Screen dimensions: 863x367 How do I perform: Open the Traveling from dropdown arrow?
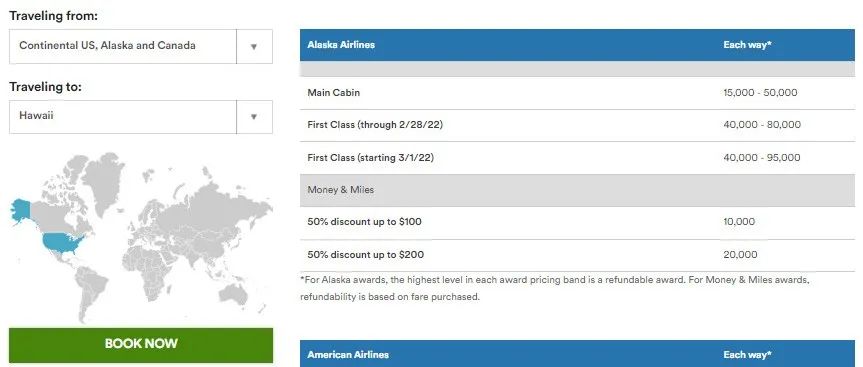click(254, 46)
